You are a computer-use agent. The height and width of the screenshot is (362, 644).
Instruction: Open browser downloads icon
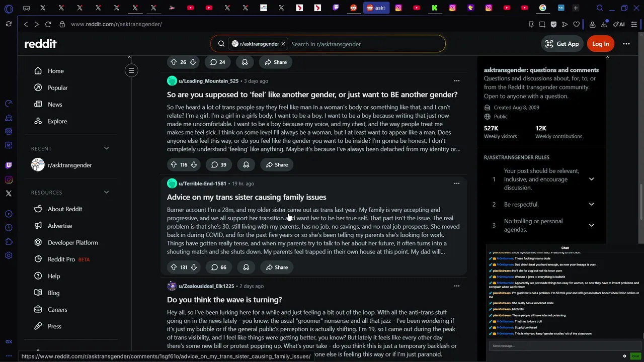tap(604, 24)
